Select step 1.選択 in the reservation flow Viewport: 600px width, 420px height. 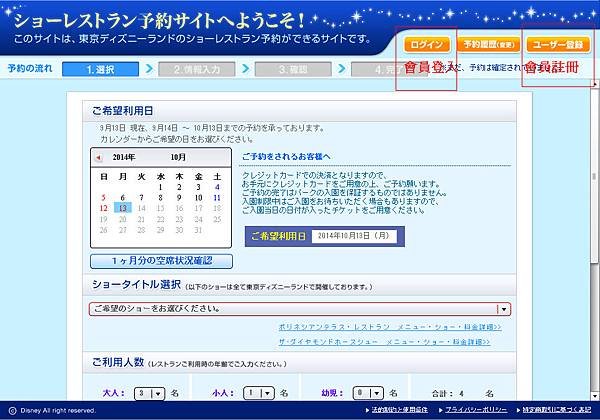pos(100,70)
